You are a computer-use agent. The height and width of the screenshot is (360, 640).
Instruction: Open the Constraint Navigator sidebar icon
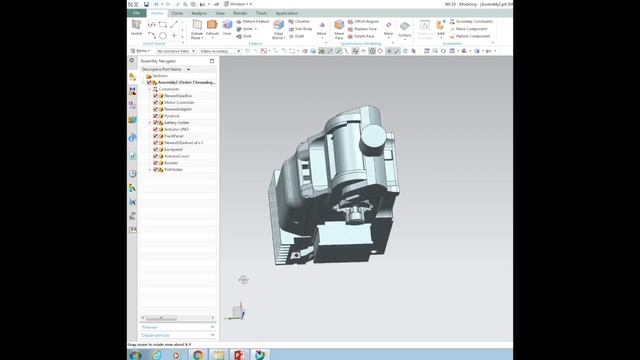132,91
